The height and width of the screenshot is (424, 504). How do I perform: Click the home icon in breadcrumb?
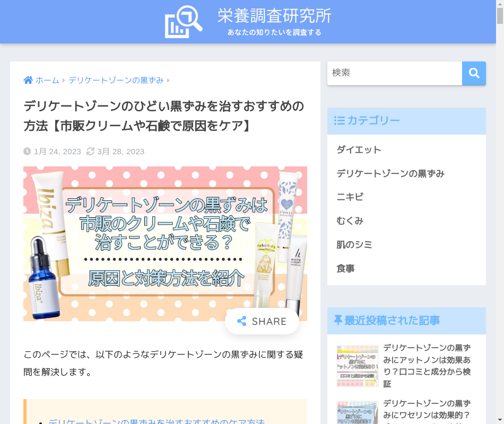pos(28,80)
